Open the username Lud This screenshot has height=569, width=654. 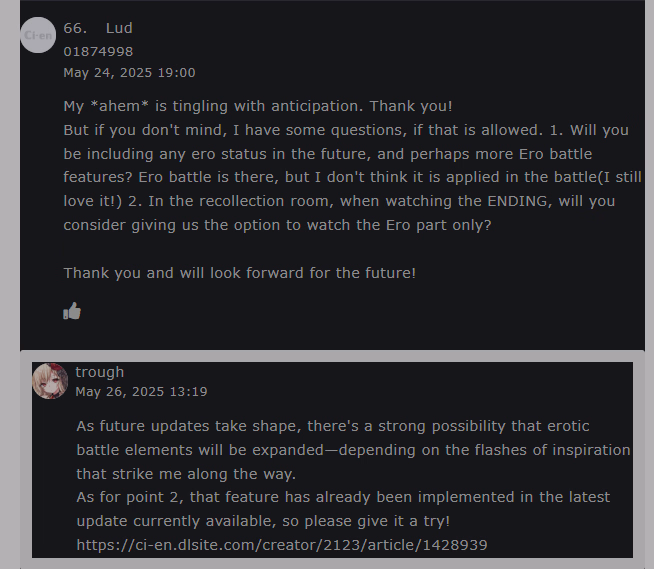(x=119, y=28)
